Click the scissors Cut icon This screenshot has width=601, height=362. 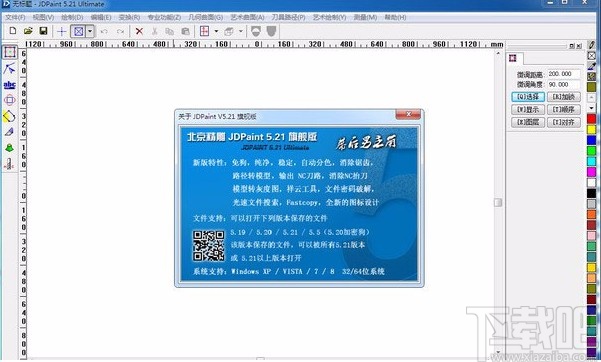[x=155, y=31]
